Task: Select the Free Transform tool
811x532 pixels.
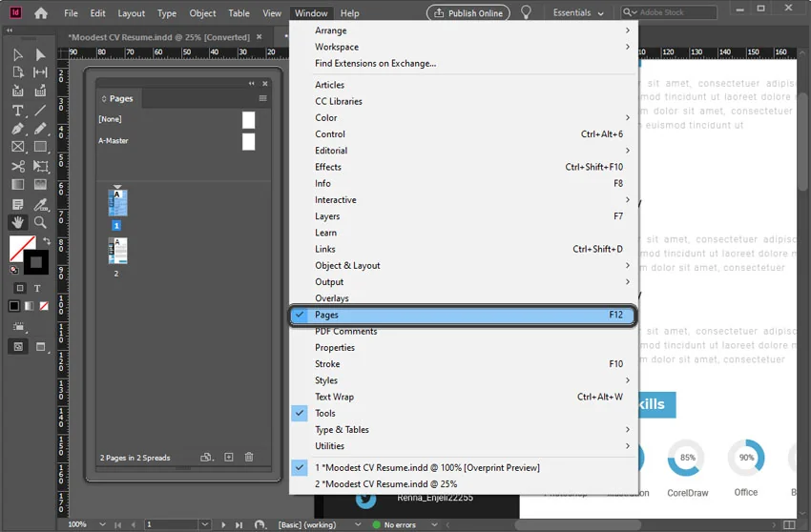Action: 40,166
